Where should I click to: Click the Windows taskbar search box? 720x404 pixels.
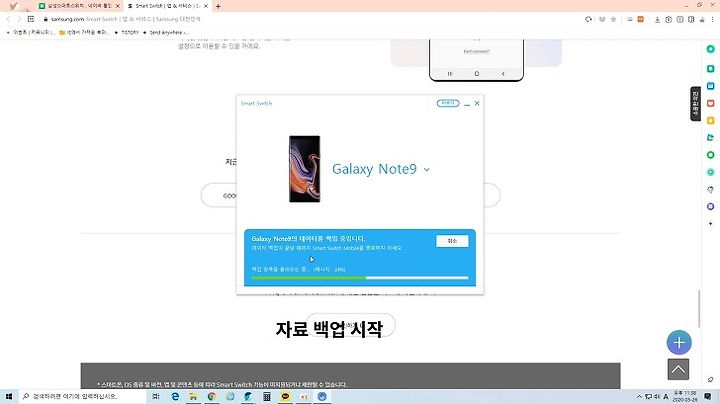point(83,396)
